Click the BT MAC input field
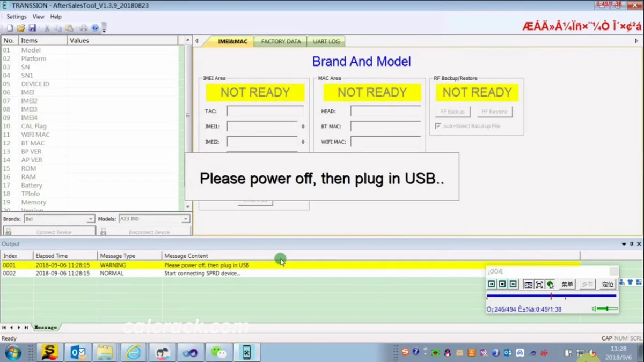The image size is (644, 362). pyautogui.click(x=386, y=127)
